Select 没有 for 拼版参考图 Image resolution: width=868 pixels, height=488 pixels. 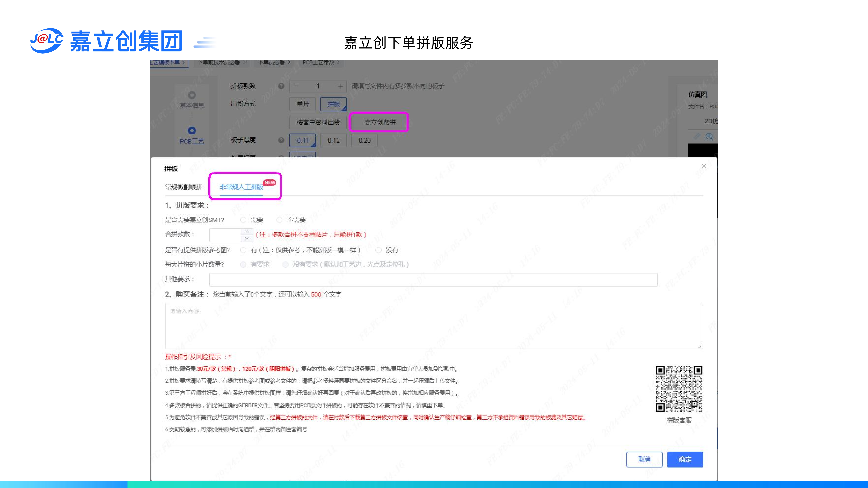[x=378, y=250]
